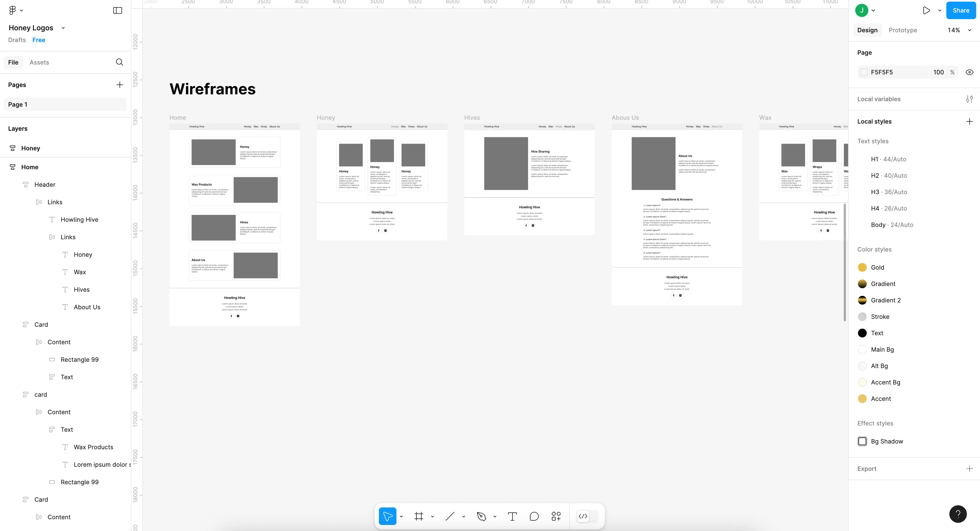Open the Figma main menu icon

[13, 10]
